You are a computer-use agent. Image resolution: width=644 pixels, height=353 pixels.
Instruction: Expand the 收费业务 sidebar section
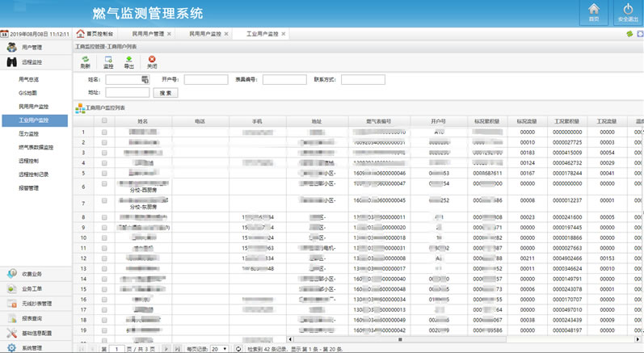36,274
